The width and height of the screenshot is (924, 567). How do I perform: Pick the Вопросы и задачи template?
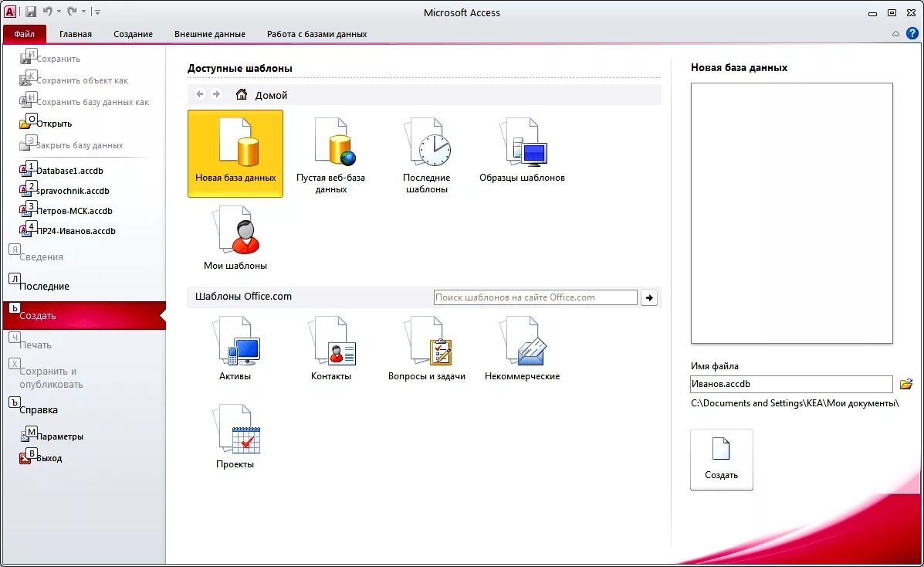[427, 348]
